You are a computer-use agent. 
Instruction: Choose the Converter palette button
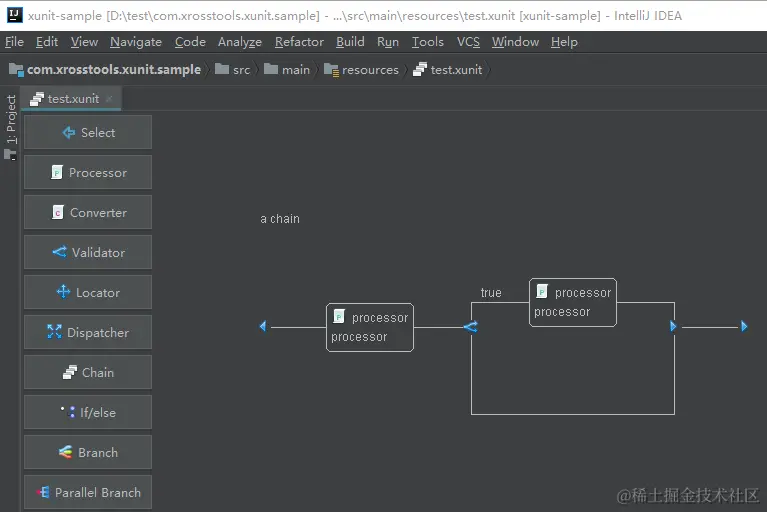coord(88,213)
